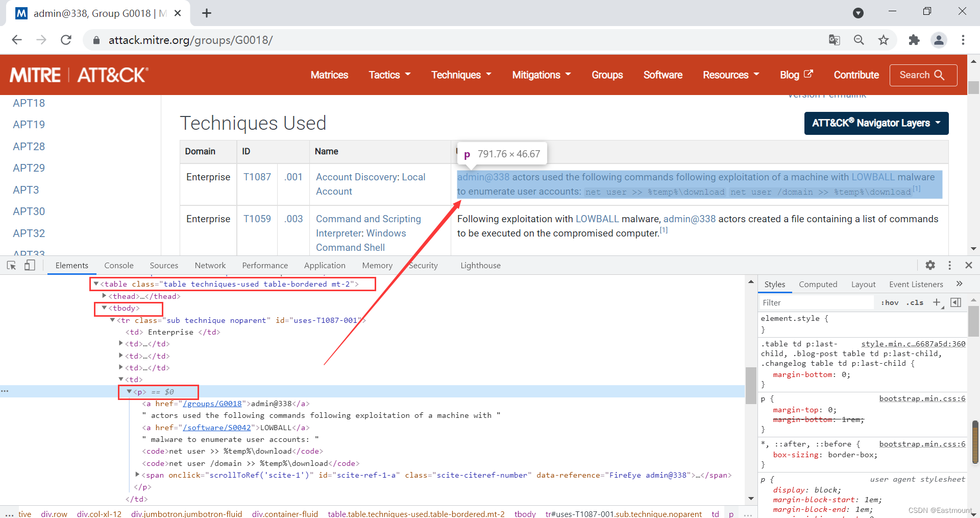
Task: Switch to the Console tab
Action: (119, 265)
